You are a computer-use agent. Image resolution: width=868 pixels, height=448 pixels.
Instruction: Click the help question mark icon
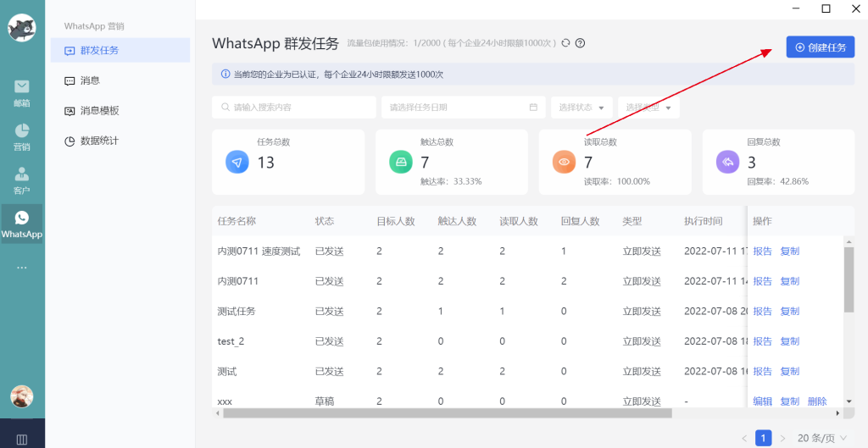pos(581,43)
